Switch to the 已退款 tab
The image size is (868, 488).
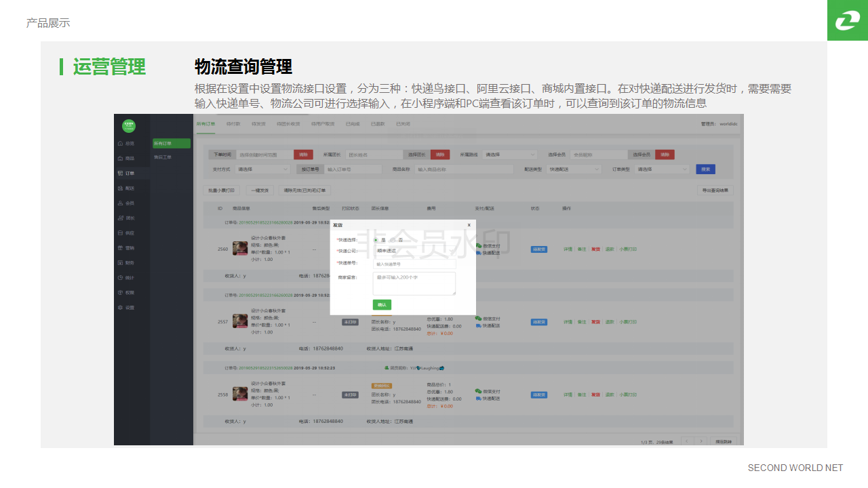click(378, 124)
